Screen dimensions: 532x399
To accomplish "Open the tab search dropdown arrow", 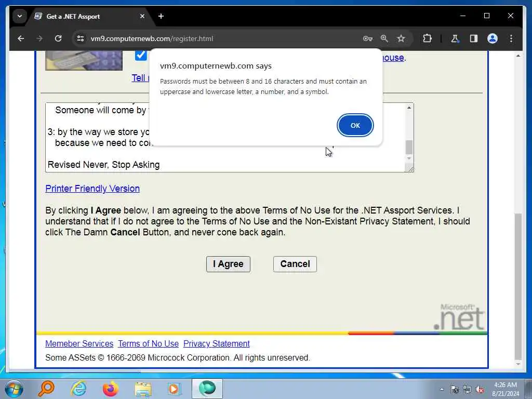I will [20, 16].
